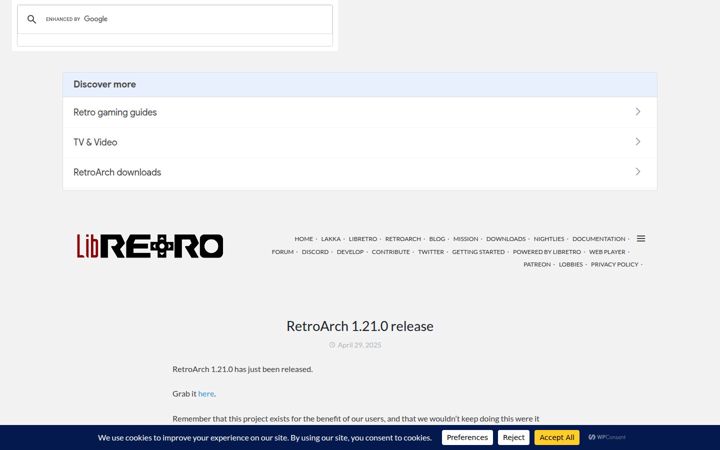Image resolution: width=720 pixels, height=450 pixels.
Task: Click the search magnifier icon
Action: coord(31,19)
